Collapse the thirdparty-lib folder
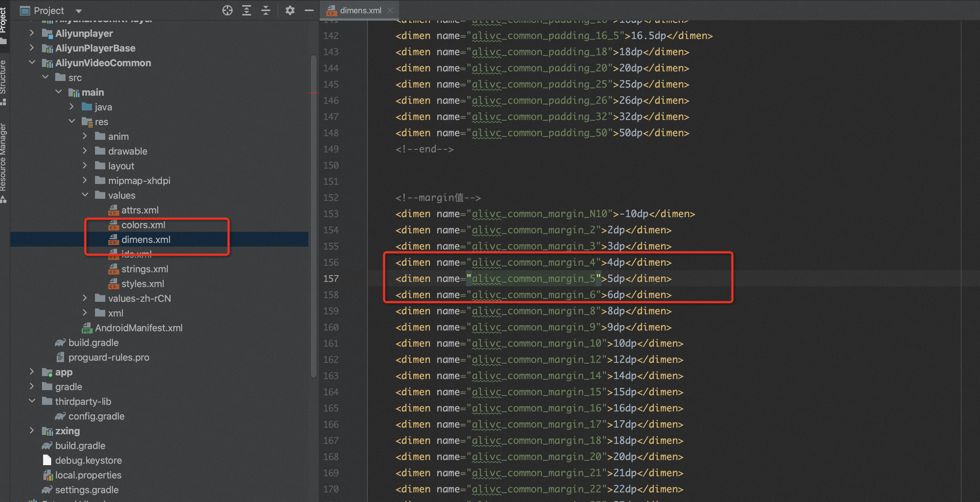Screen dimensions: 980x502 pos(32,401)
